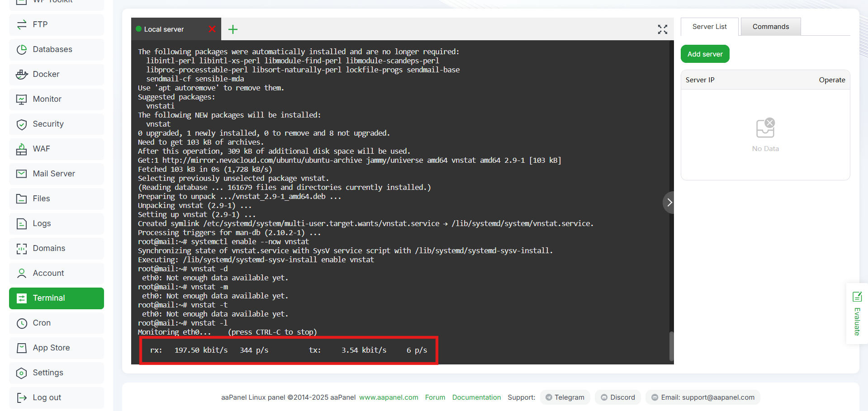Click the 'root@mail:~# vnstat -m' line
Screen dimensions: 868x411
[x=183, y=287]
